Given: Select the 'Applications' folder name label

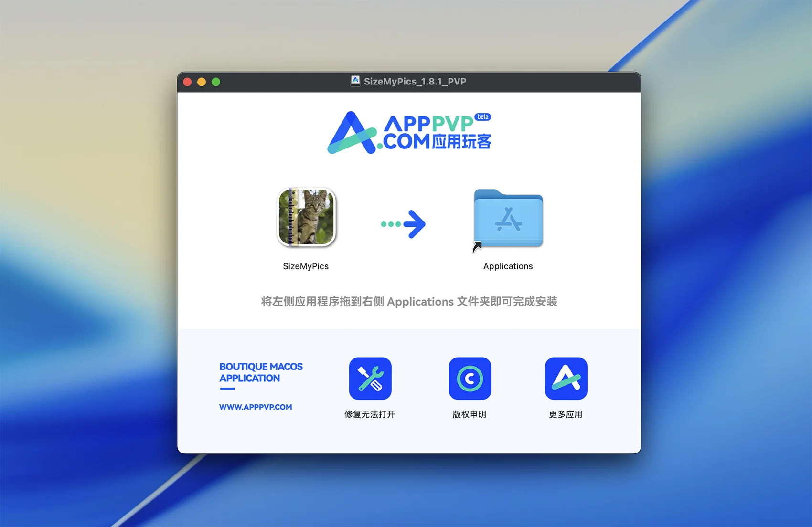Looking at the screenshot, I should [508, 266].
